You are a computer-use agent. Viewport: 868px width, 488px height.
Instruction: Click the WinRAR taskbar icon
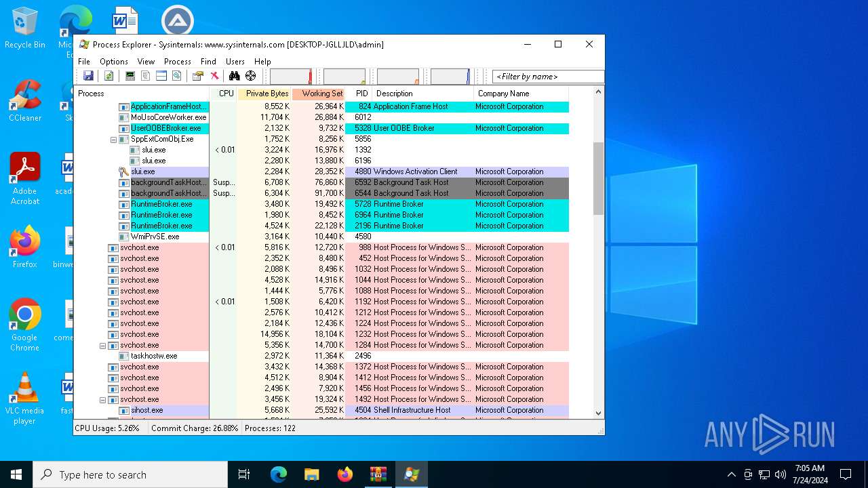[x=378, y=474]
